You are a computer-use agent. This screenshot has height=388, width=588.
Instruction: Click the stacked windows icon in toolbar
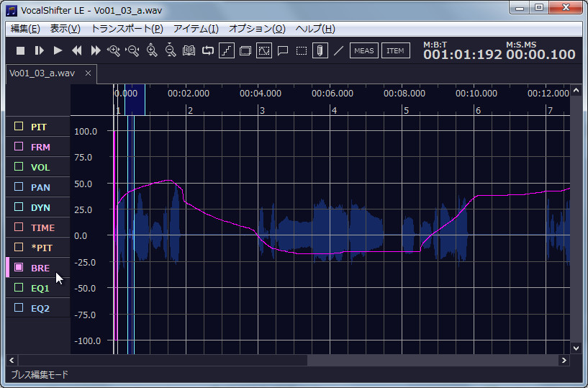pos(245,50)
